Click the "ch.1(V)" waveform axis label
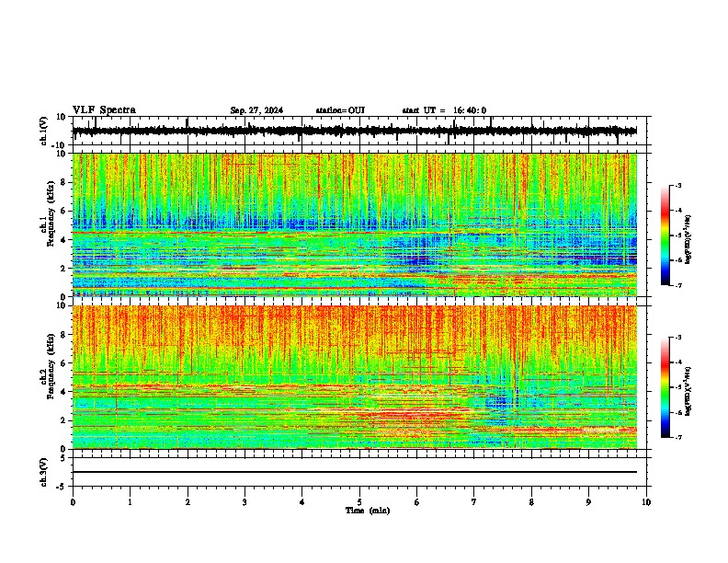 (x=44, y=131)
